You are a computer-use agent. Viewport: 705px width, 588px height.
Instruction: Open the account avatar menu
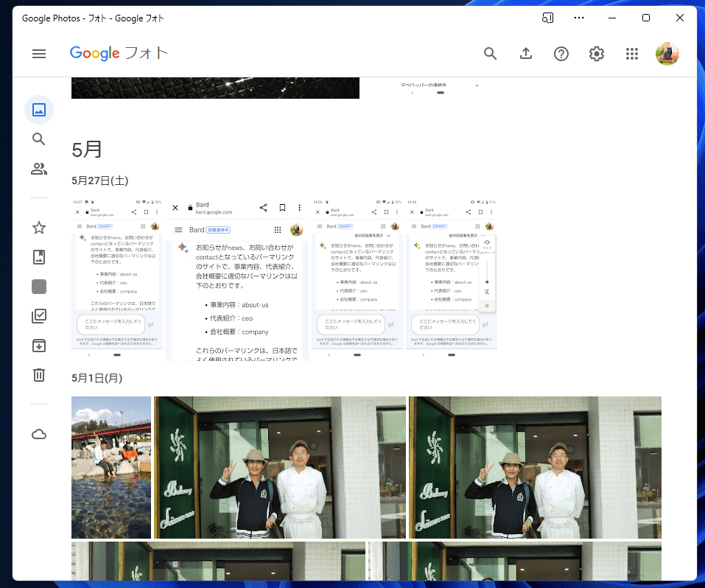[x=667, y=54]
